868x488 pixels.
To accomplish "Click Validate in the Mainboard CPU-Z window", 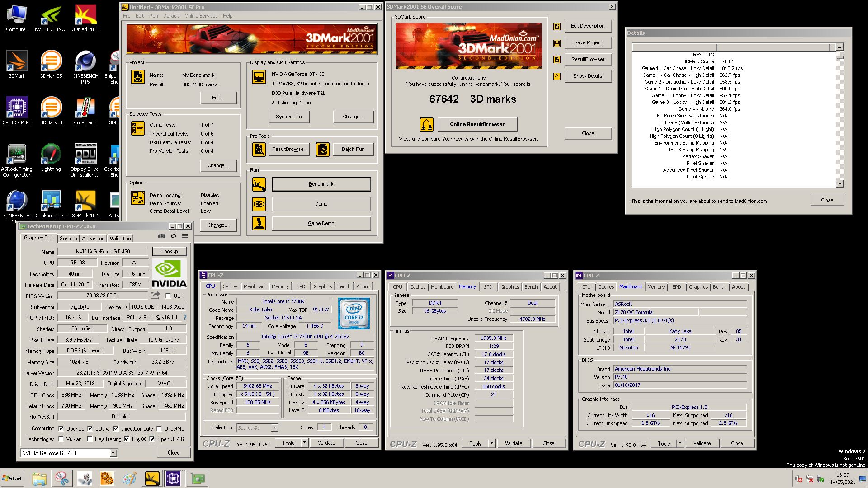I will click(702, 443).
